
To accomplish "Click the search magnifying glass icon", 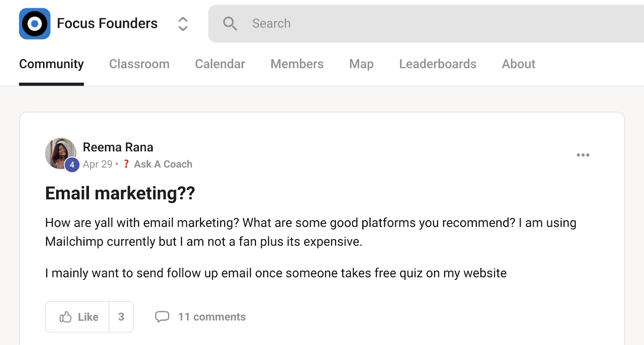I will (x=230, y=23).
